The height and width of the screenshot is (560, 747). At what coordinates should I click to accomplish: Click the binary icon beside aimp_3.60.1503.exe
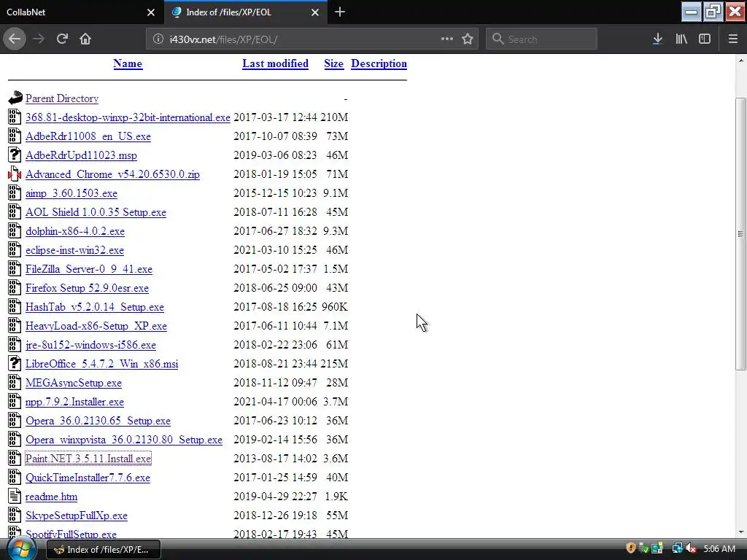[x=15, y=192]
